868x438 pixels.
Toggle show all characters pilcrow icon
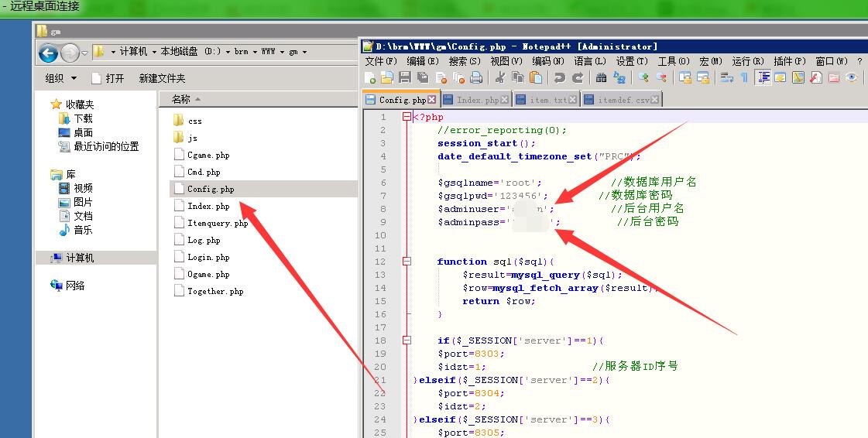click(x=744, y=77)
